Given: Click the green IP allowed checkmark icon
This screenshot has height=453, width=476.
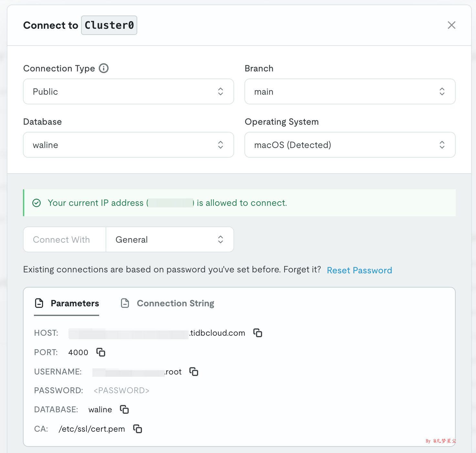Looking at the screenshot, I should click(36, 203).
